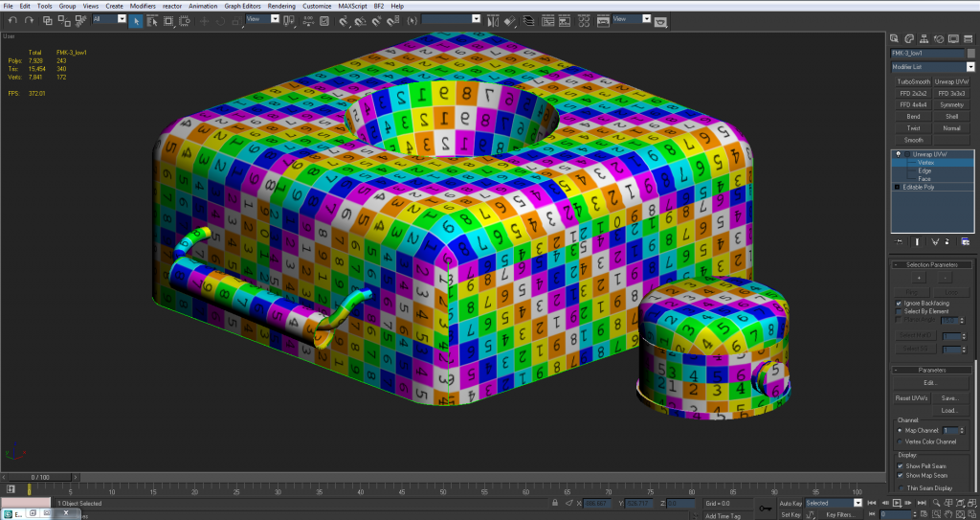Click the Edit... button in Parameters
The width and height of the screenshot is (980, 520).
tap(929, 382)
